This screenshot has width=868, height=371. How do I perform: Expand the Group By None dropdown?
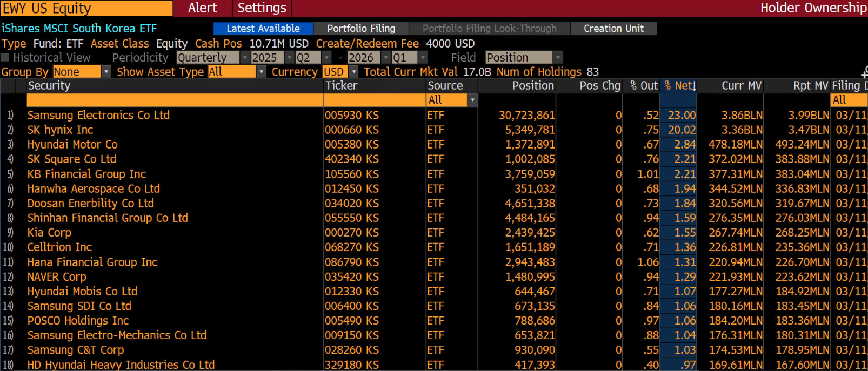coord(106,72)
